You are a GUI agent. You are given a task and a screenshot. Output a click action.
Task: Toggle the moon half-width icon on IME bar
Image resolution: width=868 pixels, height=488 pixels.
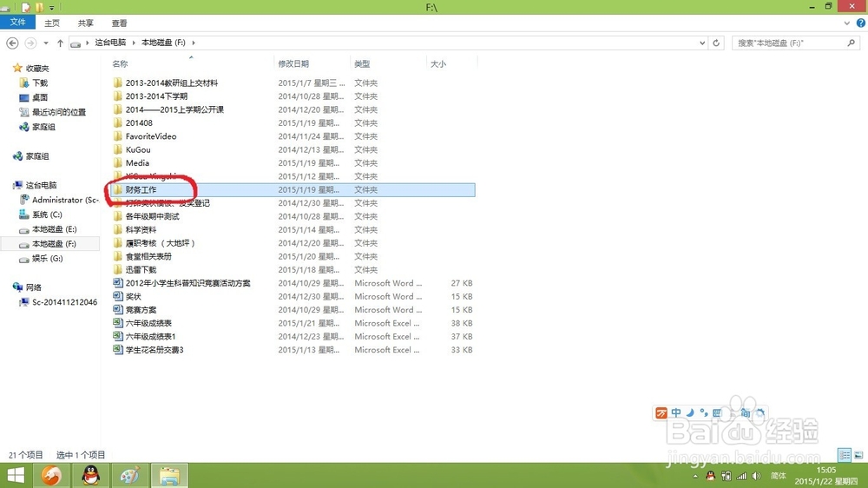click(690, 412)
